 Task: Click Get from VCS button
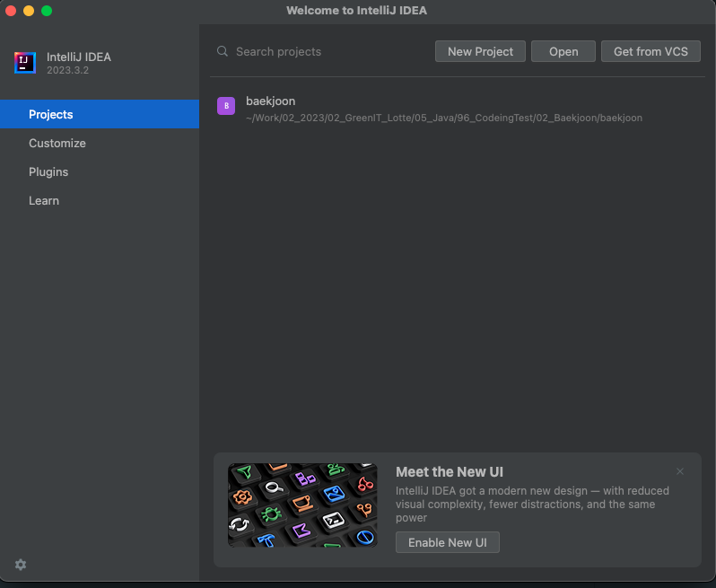tap(651, 51)
